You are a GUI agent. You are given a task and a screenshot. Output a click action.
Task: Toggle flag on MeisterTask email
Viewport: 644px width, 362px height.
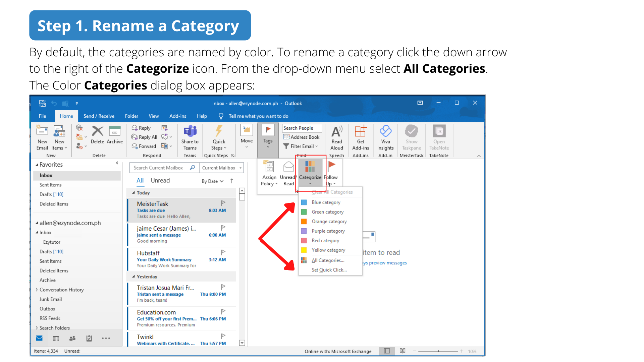click(x=223, y=203)
